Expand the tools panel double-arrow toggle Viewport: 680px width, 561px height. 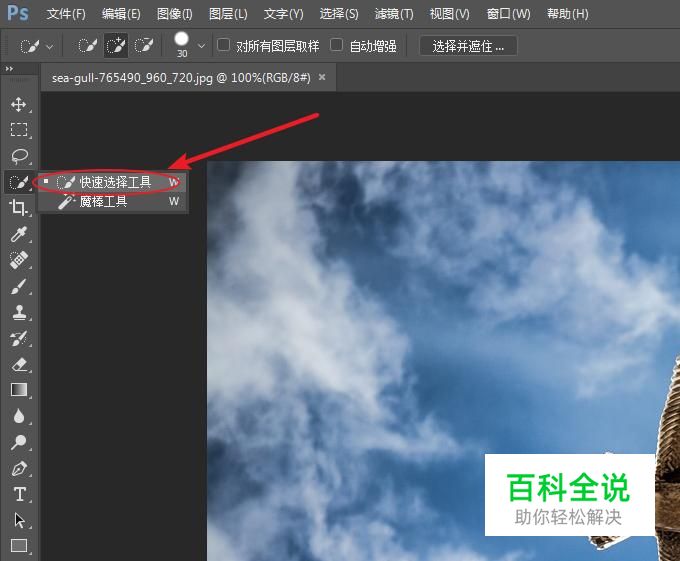pyautogui.click(x=9, y=68)
